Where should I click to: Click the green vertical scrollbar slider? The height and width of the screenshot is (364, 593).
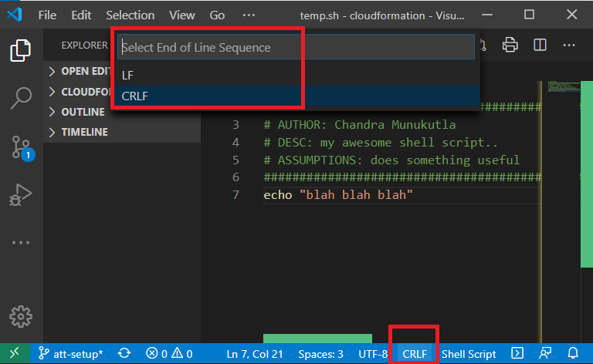tap(587, 174)
